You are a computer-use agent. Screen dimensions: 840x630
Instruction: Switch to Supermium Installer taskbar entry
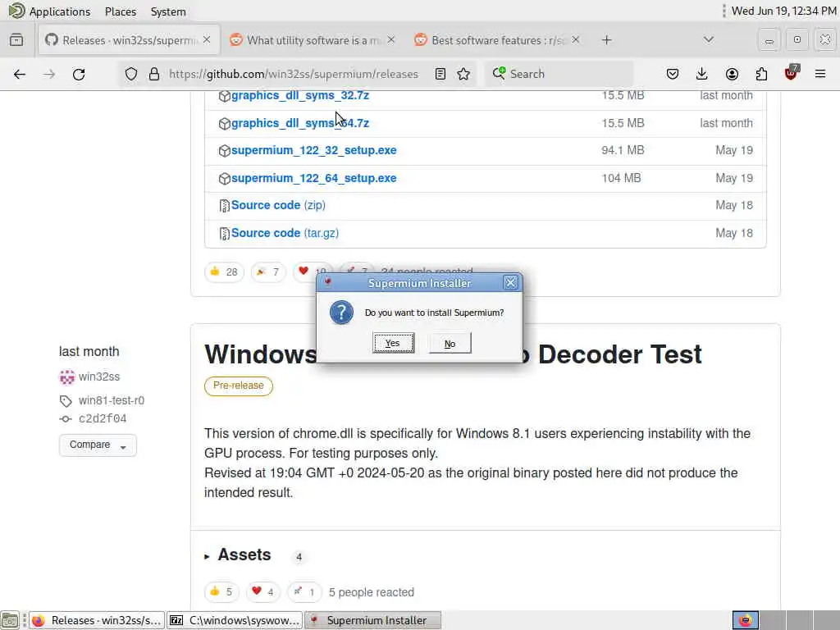pos(373,620)
